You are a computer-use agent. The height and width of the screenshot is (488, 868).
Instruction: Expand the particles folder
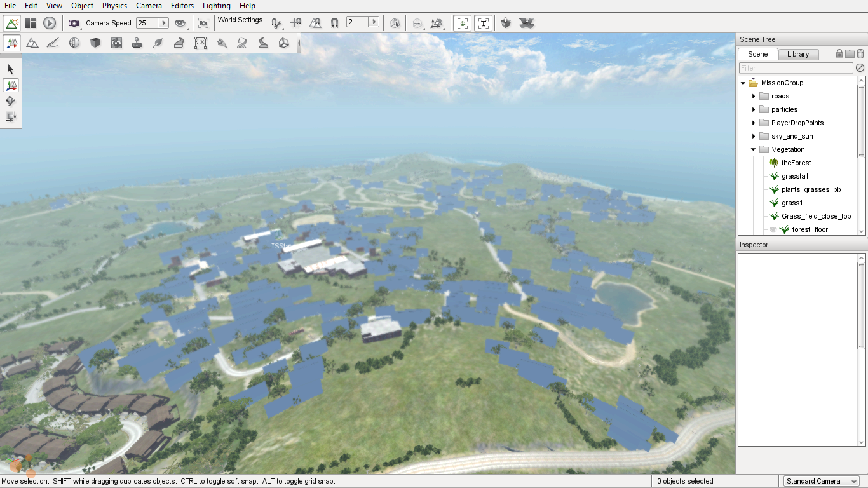[x=754, y=109]
